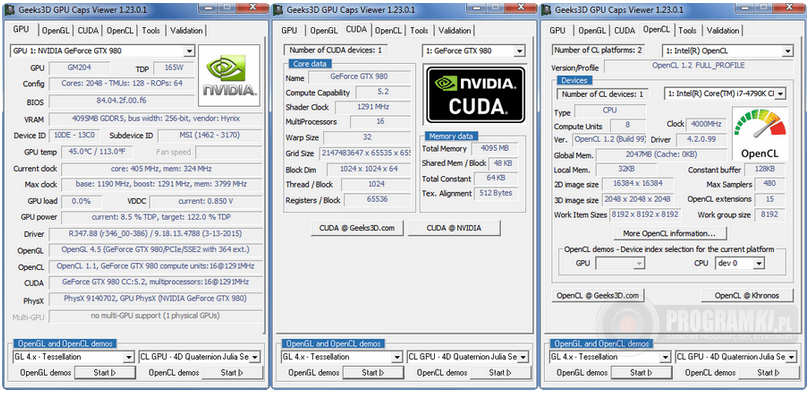Image resolution: width=810 pixels, height=394 pixels.
Task: Open the 1: GeForce GTX 980 CUDA device dropdown
Action: [474, 51]
